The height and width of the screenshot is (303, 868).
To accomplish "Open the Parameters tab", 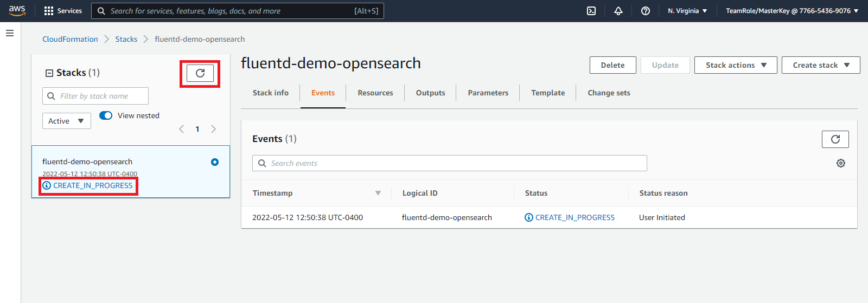I will point(488,93).
